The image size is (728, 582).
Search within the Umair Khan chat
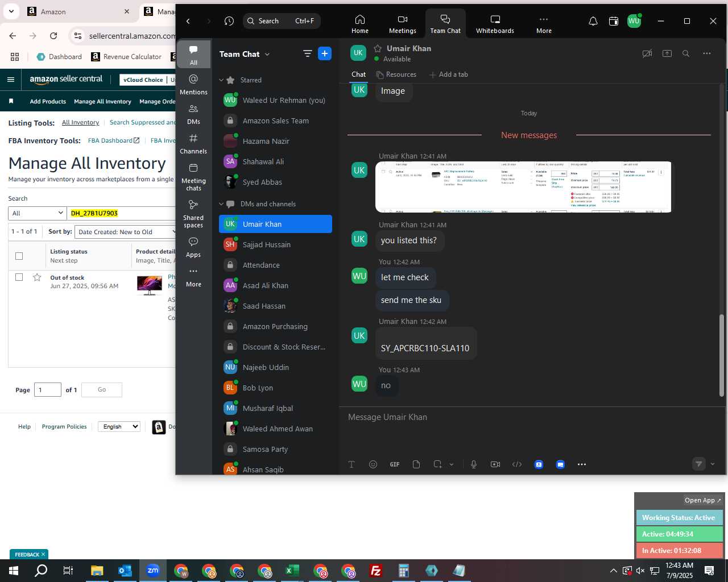coord(686,53)
